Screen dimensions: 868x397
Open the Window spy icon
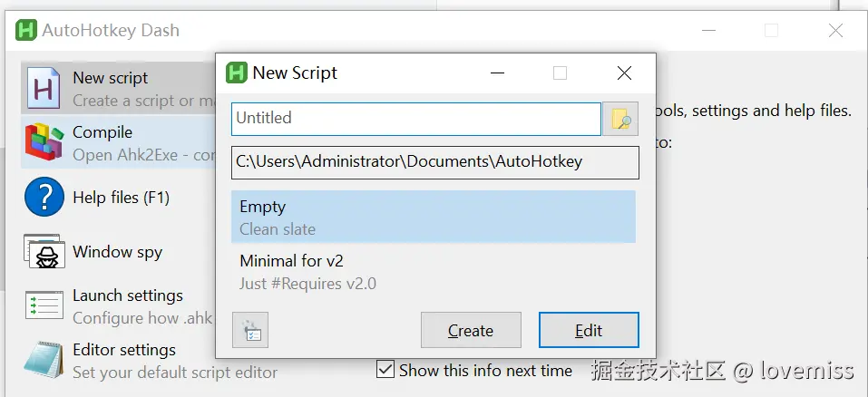pyautogui.click(x=44, y=252)
